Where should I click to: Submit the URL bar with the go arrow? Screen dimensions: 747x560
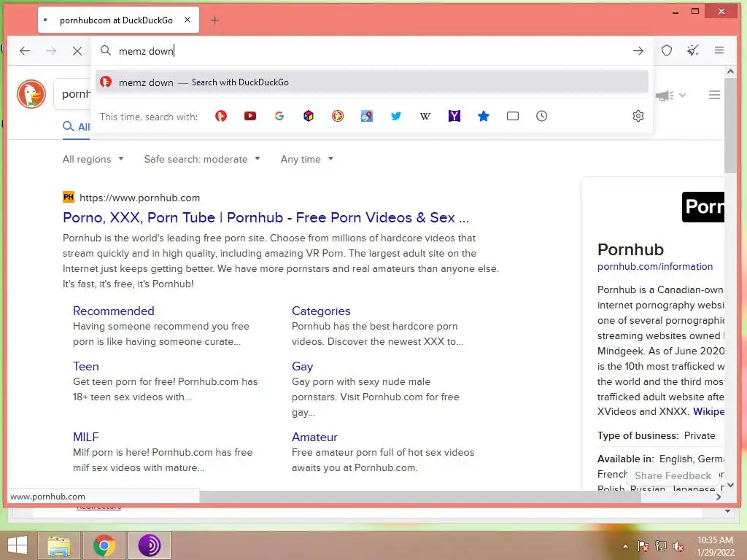[638, 51]
